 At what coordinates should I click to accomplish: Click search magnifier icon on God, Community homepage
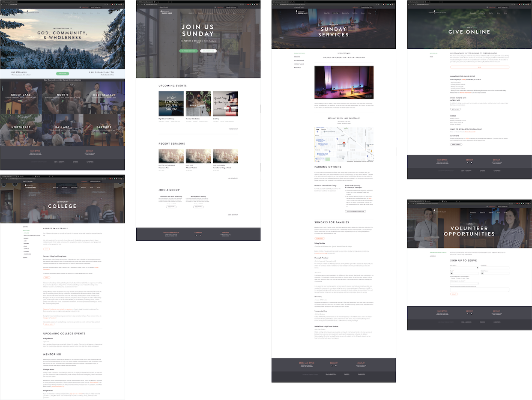(80, 7)
